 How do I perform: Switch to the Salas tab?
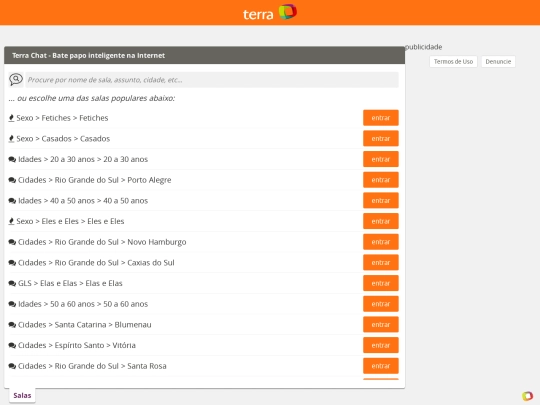coord(22,395)
